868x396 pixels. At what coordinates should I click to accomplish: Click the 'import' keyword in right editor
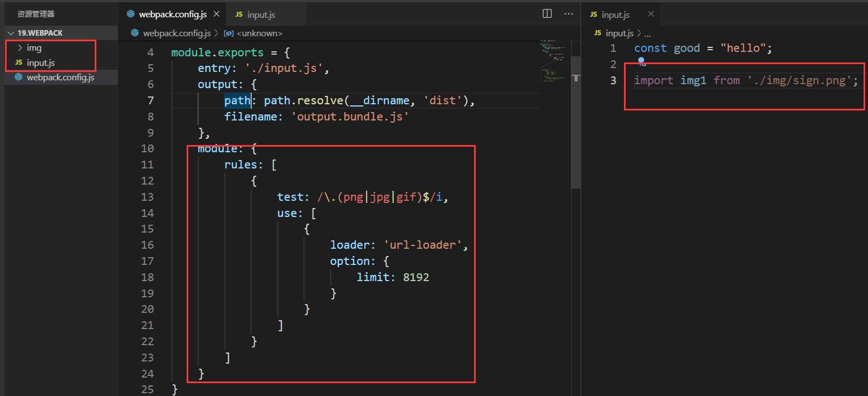(x=654, y=80)
